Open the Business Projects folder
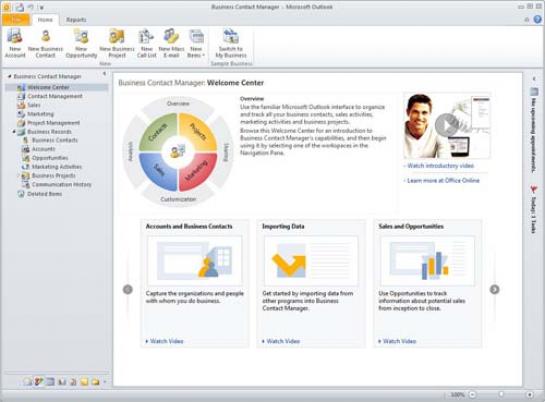This screenshot has height=402, width=545. pos(54,176)
